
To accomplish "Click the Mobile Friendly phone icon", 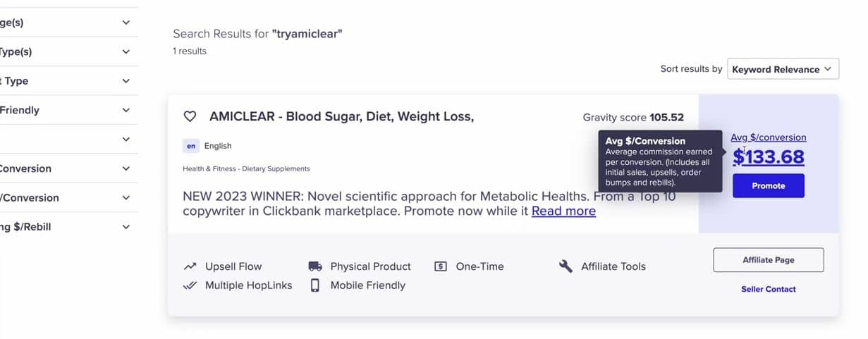I will 315,285.
